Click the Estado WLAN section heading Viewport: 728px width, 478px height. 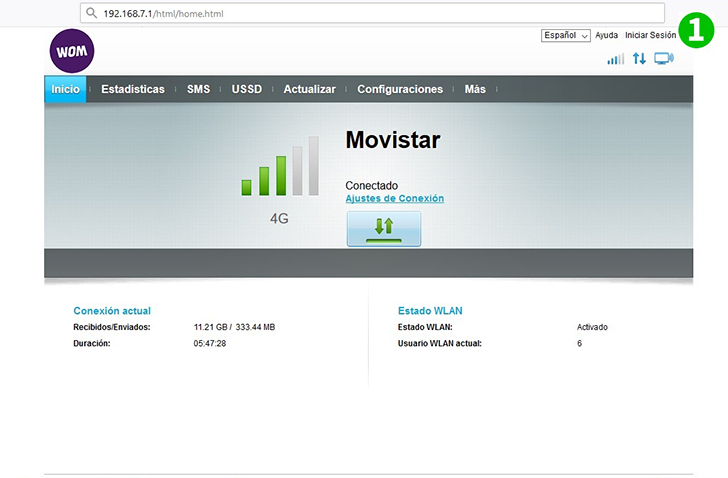click(430, 311)
